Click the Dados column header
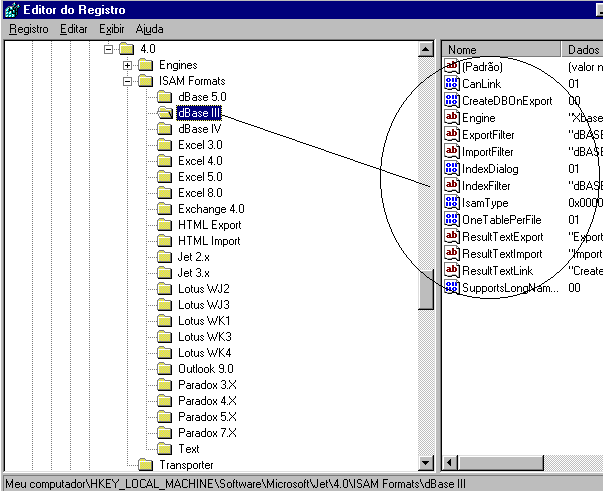This screenshot has height=491, width=603. (x=582, y=50)
